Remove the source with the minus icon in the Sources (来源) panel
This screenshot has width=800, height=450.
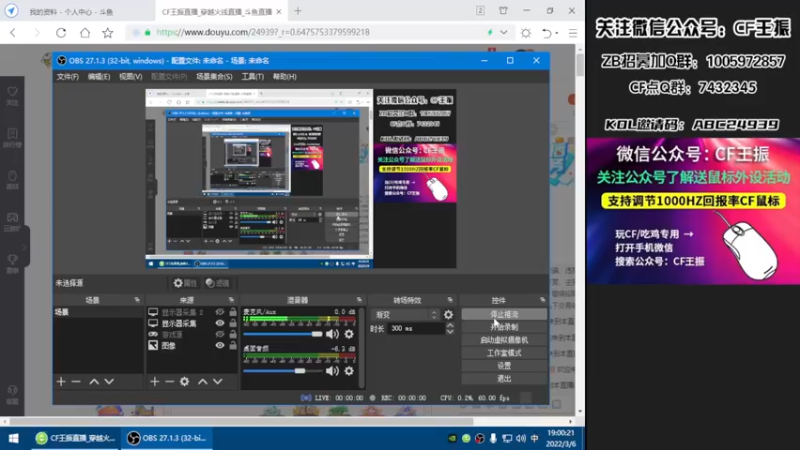coord(169,382)
